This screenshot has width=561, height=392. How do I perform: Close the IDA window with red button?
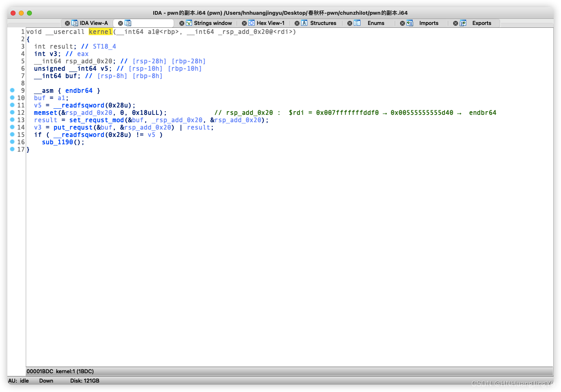click(13, 13)
